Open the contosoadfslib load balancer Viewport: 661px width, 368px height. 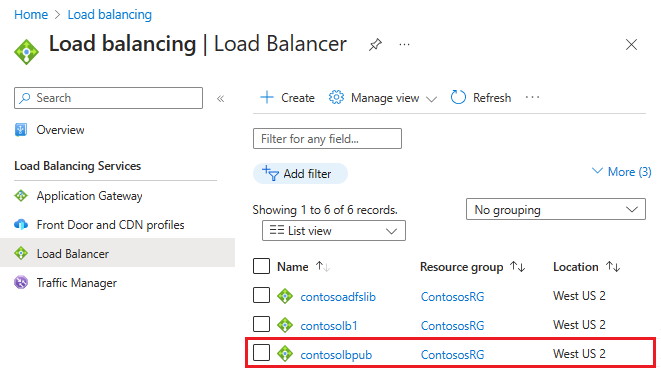click(x=338, y=297)
